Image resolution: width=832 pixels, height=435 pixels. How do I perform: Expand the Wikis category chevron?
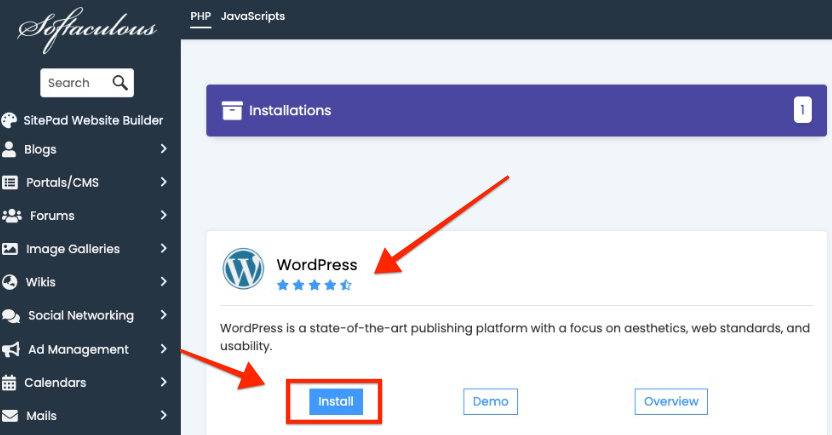163,282
